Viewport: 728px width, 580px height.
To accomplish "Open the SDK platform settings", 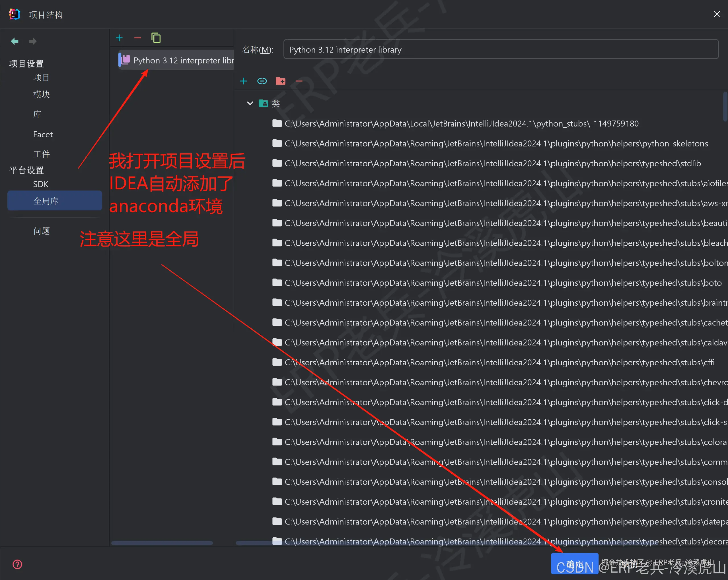I will point(40,184).
